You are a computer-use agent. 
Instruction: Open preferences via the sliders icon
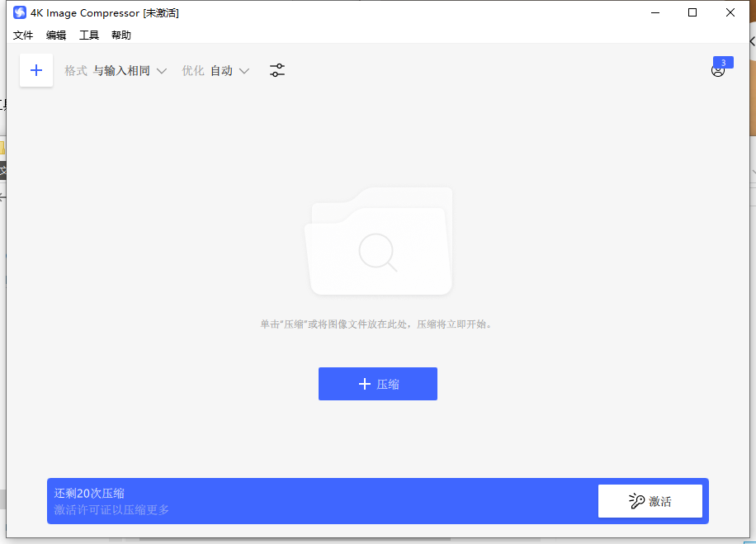pos(277,70)
